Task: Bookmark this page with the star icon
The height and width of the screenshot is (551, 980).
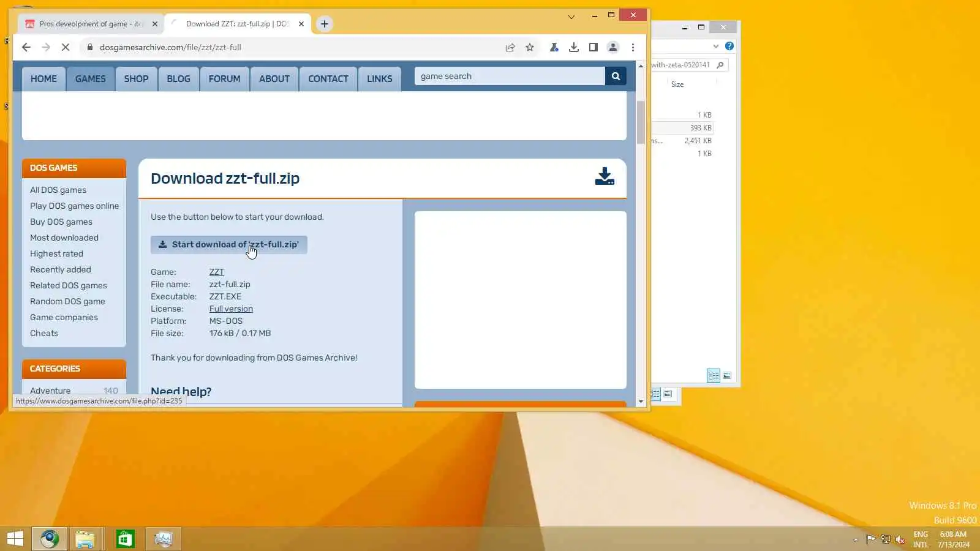Action: [x=530, y=47]
